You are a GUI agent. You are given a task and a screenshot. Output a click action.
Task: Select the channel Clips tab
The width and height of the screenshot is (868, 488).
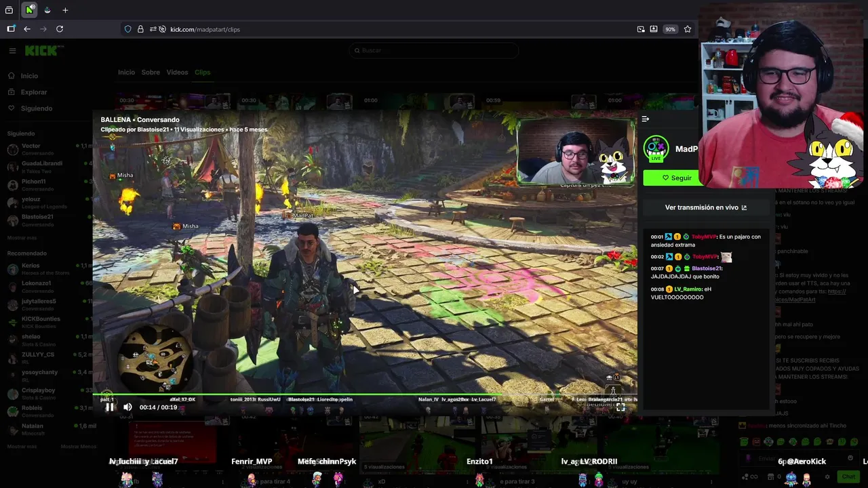pos(202,73)
